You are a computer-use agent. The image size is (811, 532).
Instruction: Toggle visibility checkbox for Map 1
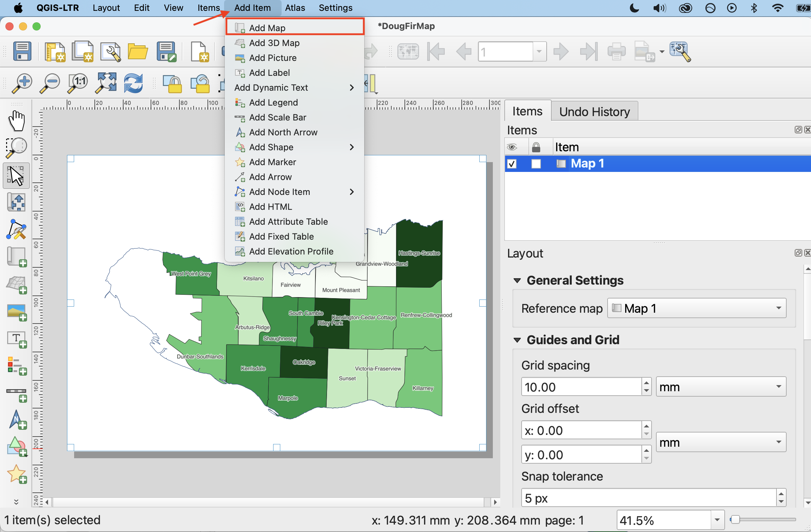512,164
